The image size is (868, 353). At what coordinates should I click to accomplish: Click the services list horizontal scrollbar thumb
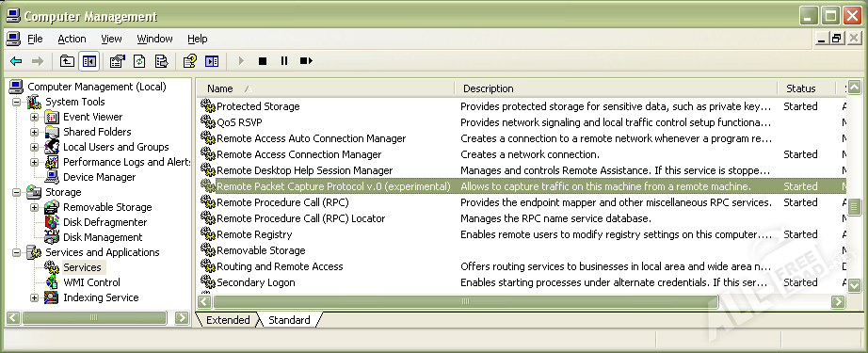[x=466, y=302]
